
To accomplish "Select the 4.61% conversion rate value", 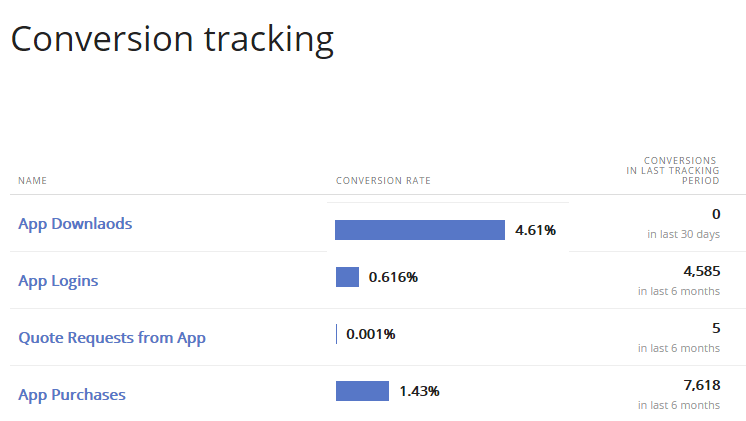I will 535,230.
